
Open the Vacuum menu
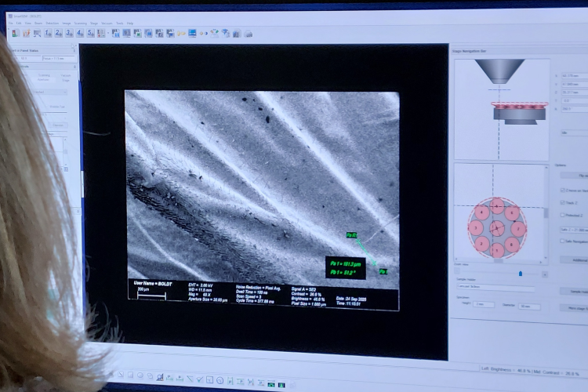coord(106,23)
